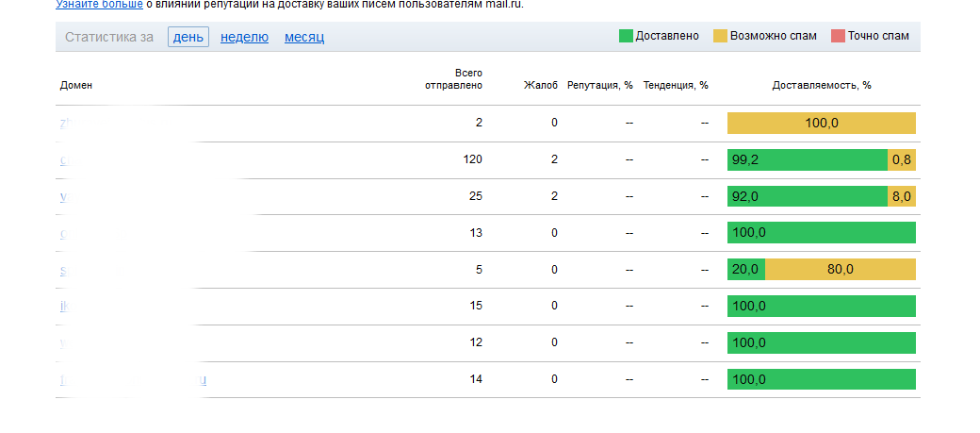Click the yellow "Возможно спам" legend swatch
Screen dimensions: 980x433
click(720, 37)
